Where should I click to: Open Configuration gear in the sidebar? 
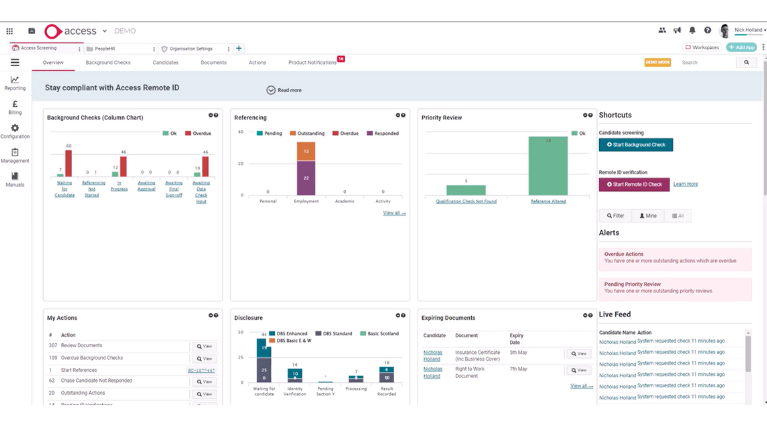click(x=15, y=131)
